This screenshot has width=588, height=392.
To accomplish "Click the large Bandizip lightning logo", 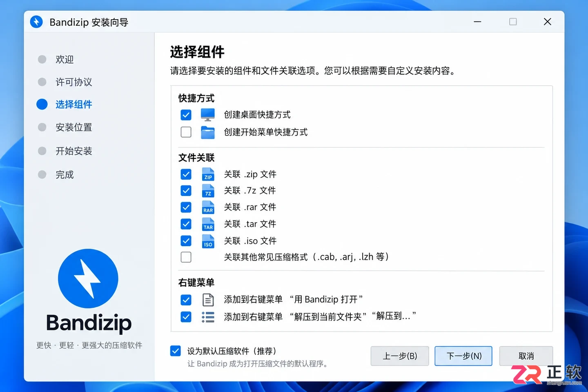I will 88,278.
